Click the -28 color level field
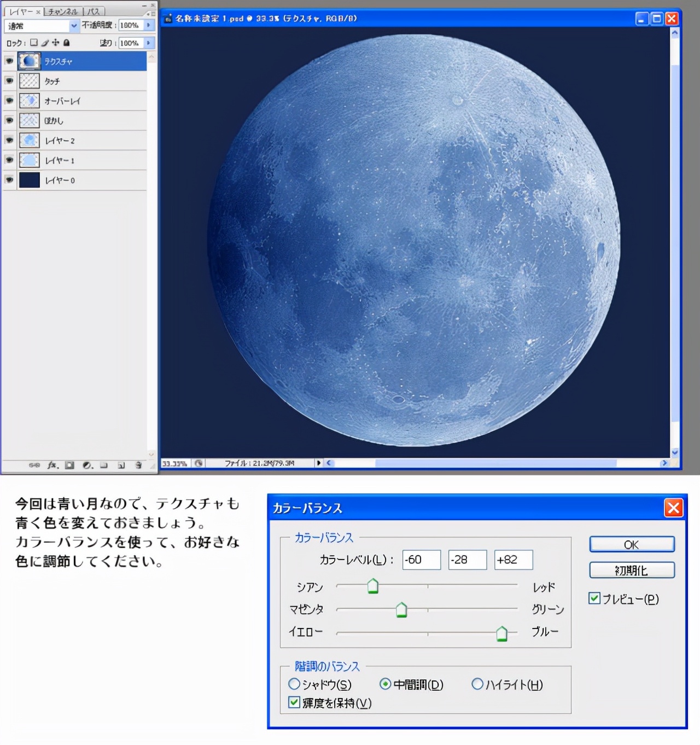Screen dimensions: 700x745 coord(468,560)
